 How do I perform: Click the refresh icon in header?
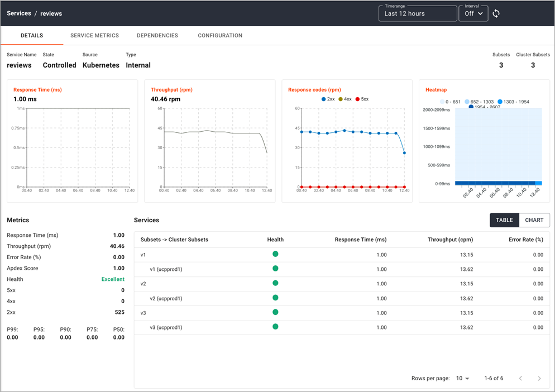[x=496, y=13]
